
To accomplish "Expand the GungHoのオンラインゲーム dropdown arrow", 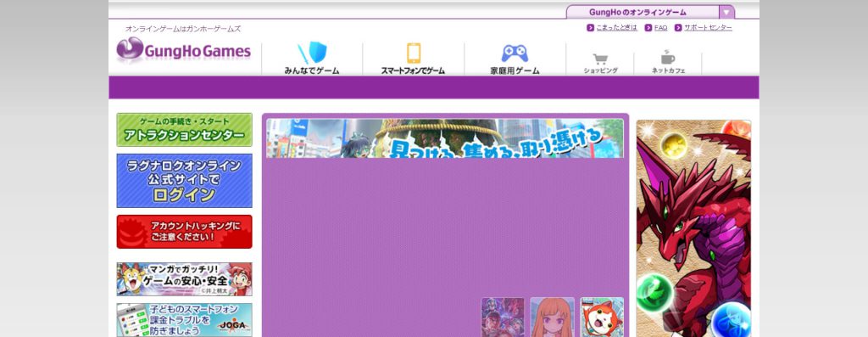I will [x=726, y=12].
